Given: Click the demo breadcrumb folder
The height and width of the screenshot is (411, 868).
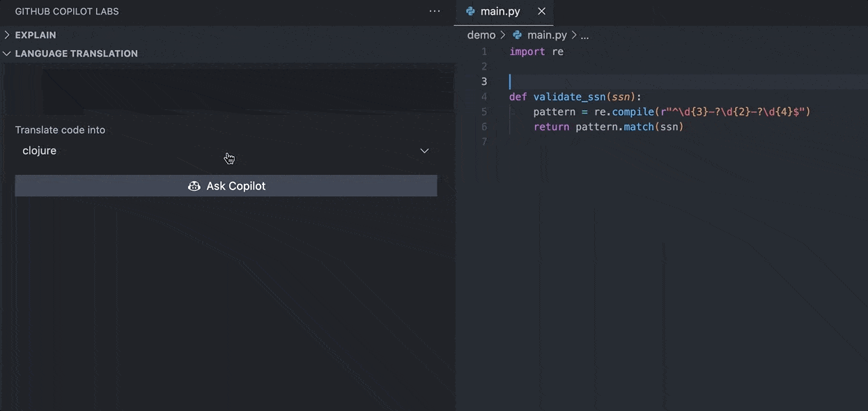Looking at the screenshot, I should (x=481, y=35).
